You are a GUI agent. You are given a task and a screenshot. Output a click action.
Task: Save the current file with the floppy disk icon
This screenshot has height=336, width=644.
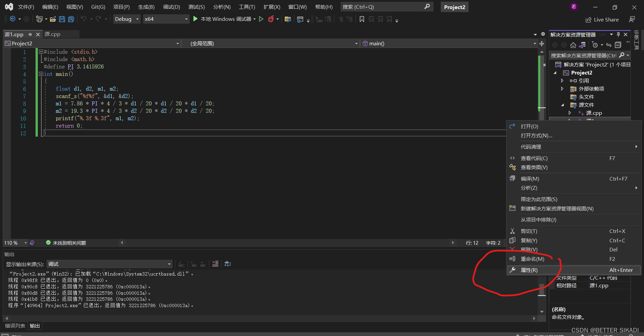(x=62, y=19)
